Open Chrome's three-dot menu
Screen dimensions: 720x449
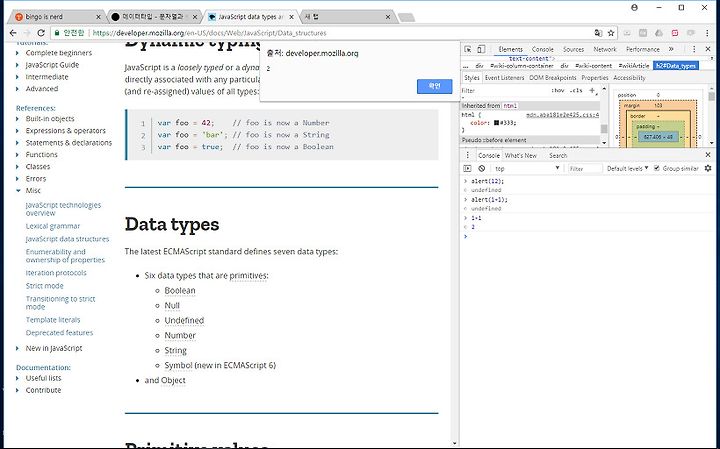coord(707,33)
